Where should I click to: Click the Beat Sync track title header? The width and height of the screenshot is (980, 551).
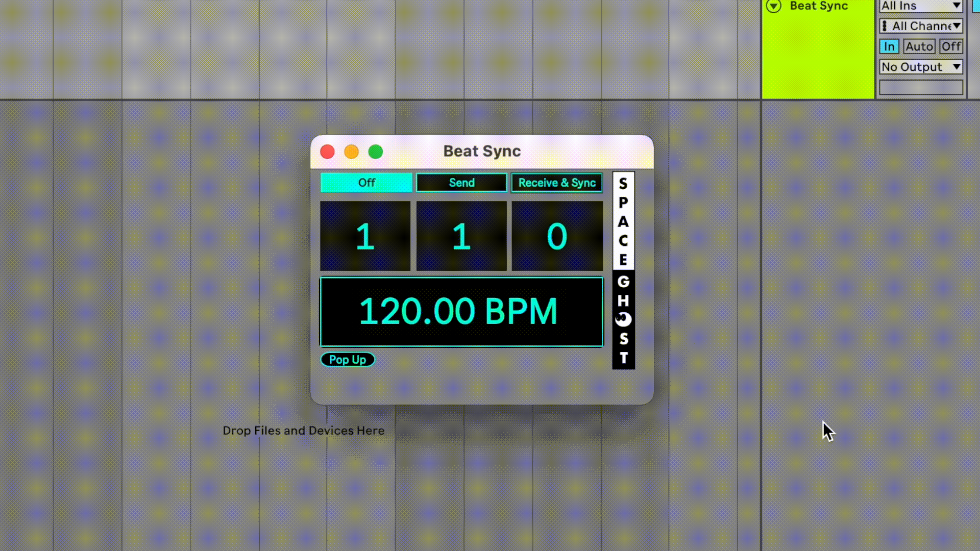point(819,6)
